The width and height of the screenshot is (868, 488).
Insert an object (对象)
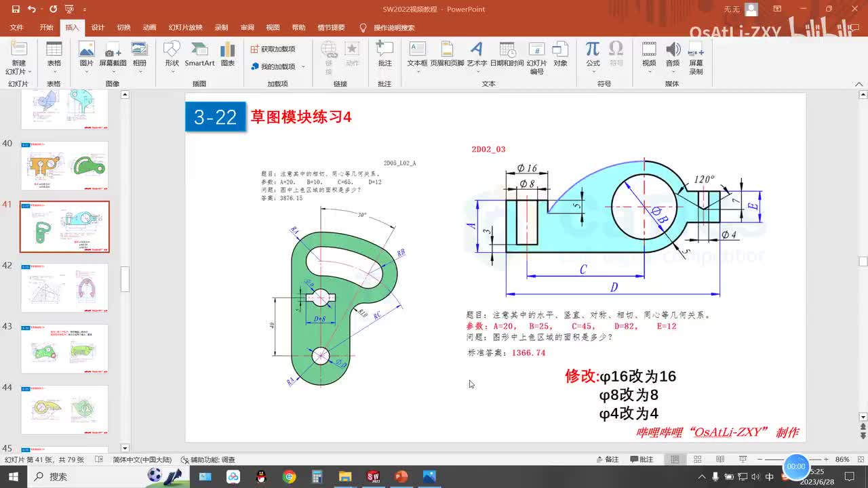pyautogui.click(x=560, y=55)
